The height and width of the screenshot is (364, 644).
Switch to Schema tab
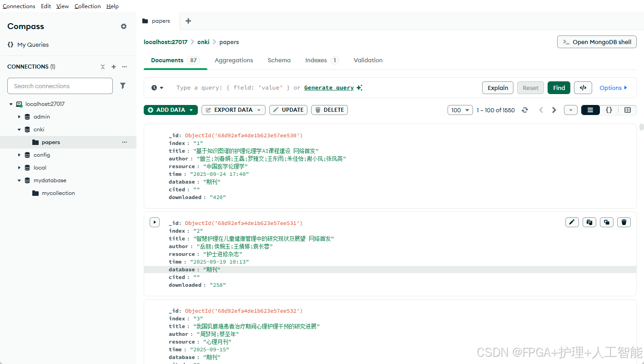(279, 60)
